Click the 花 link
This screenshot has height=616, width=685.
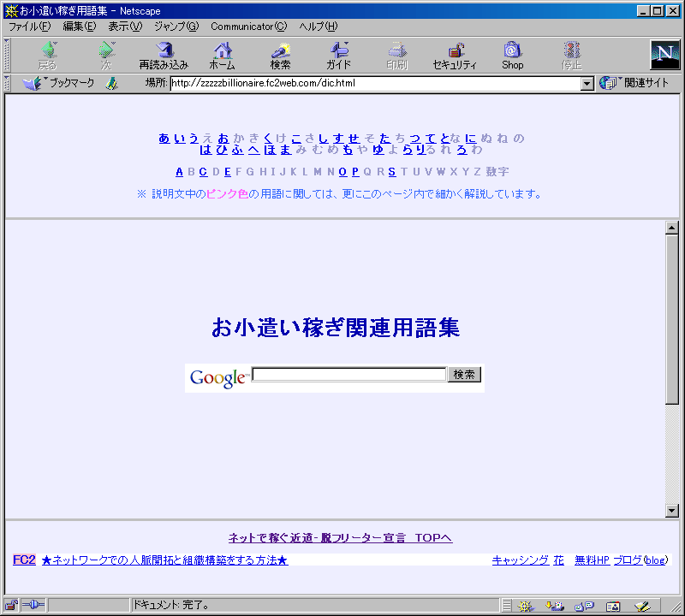(x=559, y=560)
